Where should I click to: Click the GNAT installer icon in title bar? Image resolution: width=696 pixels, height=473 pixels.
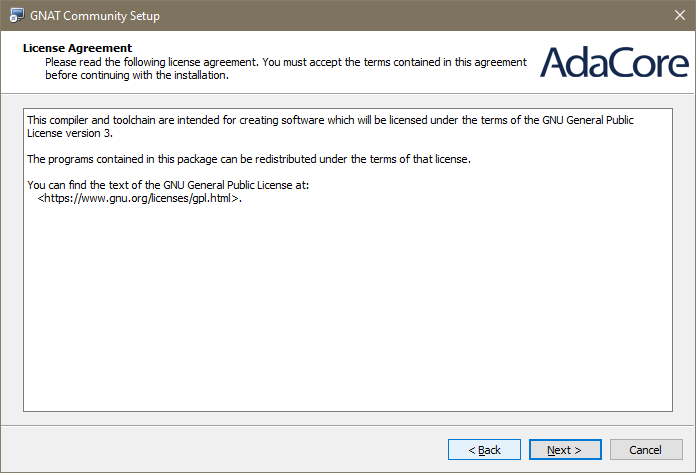17,15
